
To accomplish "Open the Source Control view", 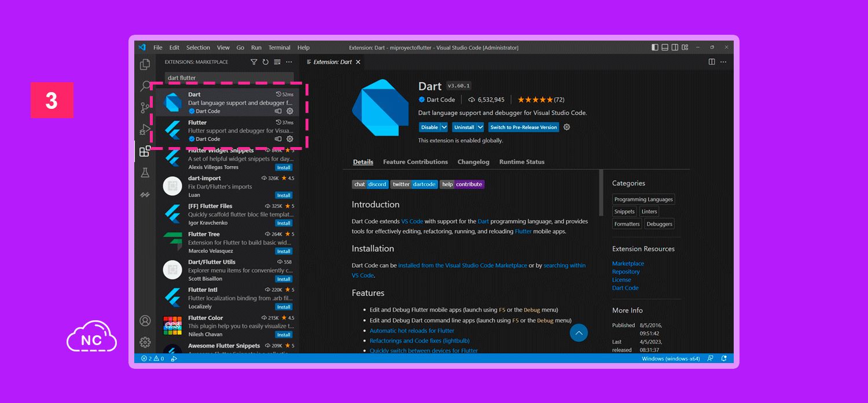I will click(x=145, y=108).
